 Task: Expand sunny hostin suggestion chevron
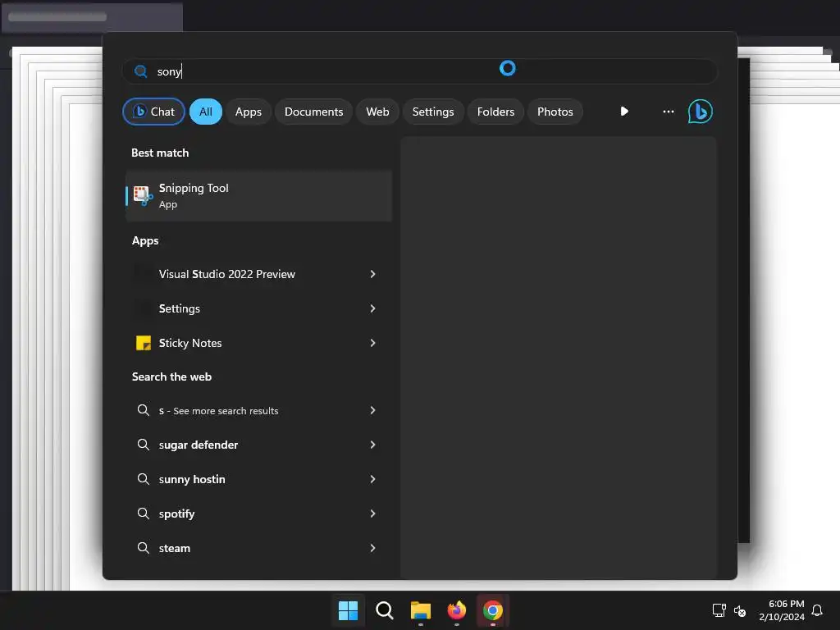373,479
